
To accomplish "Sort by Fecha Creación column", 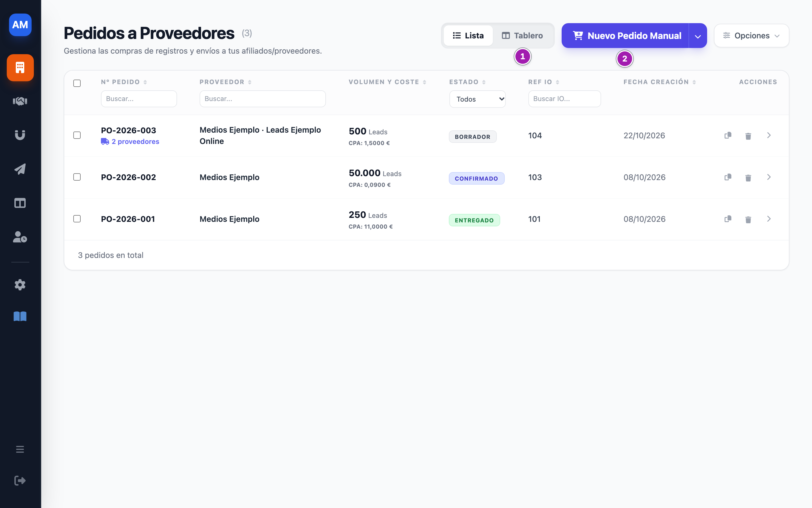I will click(x=660, y=82).
